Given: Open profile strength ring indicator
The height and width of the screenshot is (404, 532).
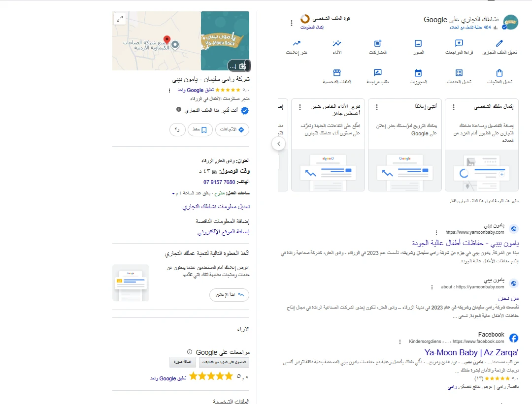Looking at the screenshot, I should [305, 19].
